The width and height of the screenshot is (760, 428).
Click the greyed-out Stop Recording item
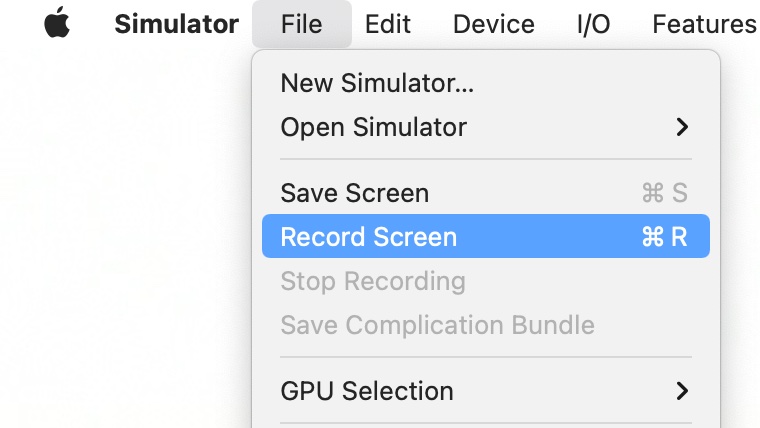tap(372, 281)
